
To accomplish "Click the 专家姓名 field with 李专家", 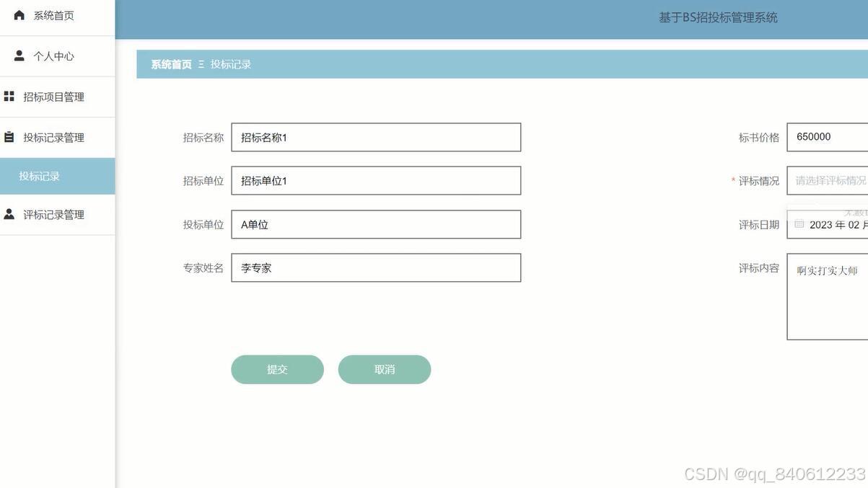I will (376, 267).
